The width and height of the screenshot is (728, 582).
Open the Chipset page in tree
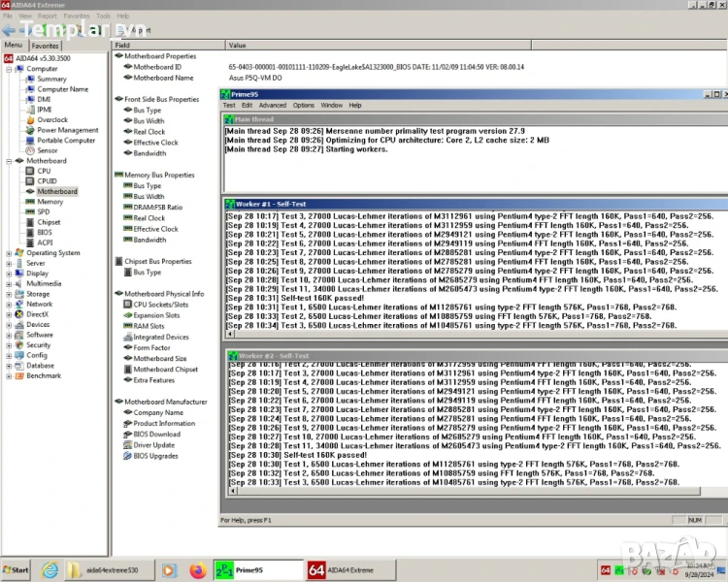[x=49, y=222]
